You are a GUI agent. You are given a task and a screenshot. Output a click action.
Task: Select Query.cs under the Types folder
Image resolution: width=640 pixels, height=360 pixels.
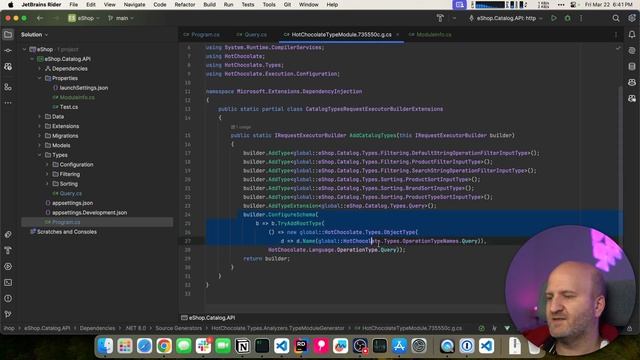pyautogui.click(x=71, y=193)
